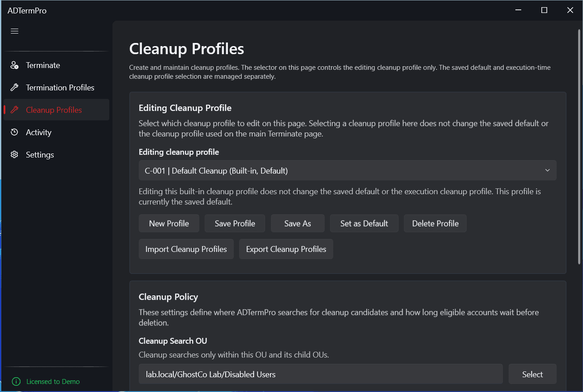Open the Editing cleanup profile dropdown
Viewport: 583px width, 392px height.
tap(347, 170)
